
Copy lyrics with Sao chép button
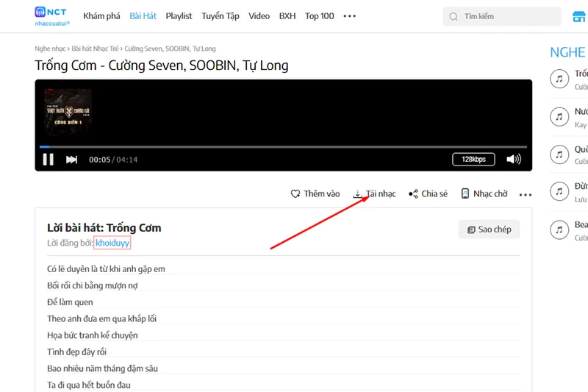point(489,229)
